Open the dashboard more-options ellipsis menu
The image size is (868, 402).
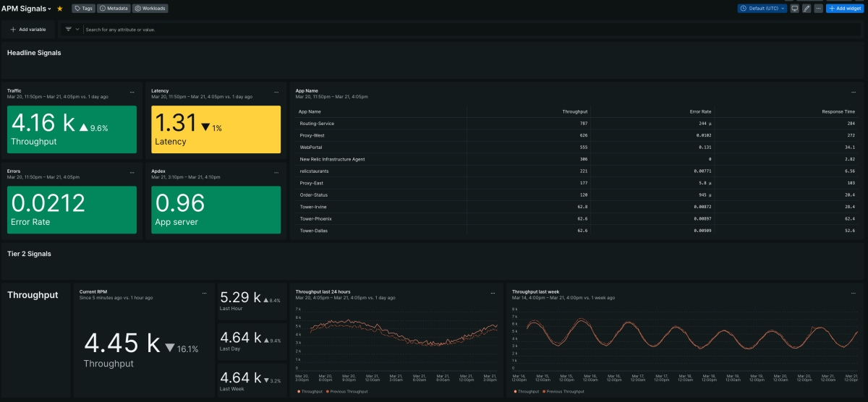coord(818,9)
